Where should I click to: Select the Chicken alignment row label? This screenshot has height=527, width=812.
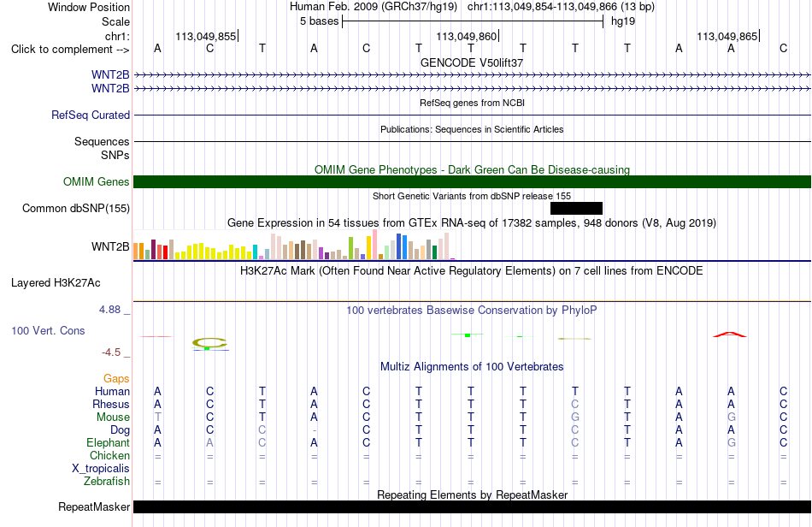pyautogui.click(x=109, y=455)
